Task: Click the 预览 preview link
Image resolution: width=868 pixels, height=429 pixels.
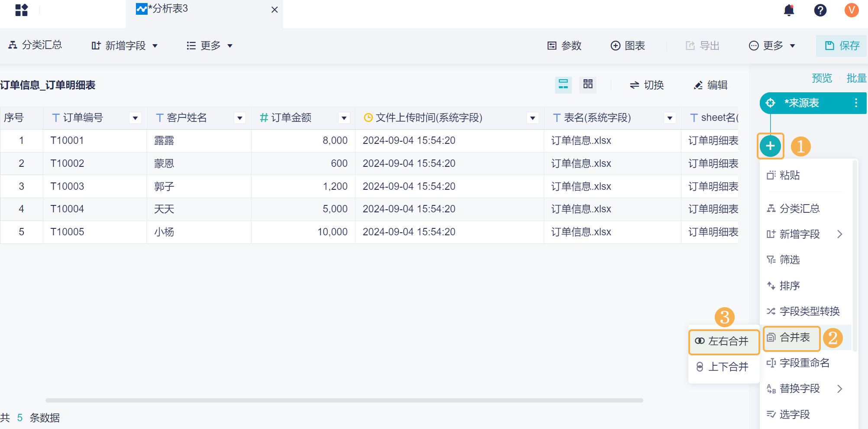Action: tap(822, 78)
